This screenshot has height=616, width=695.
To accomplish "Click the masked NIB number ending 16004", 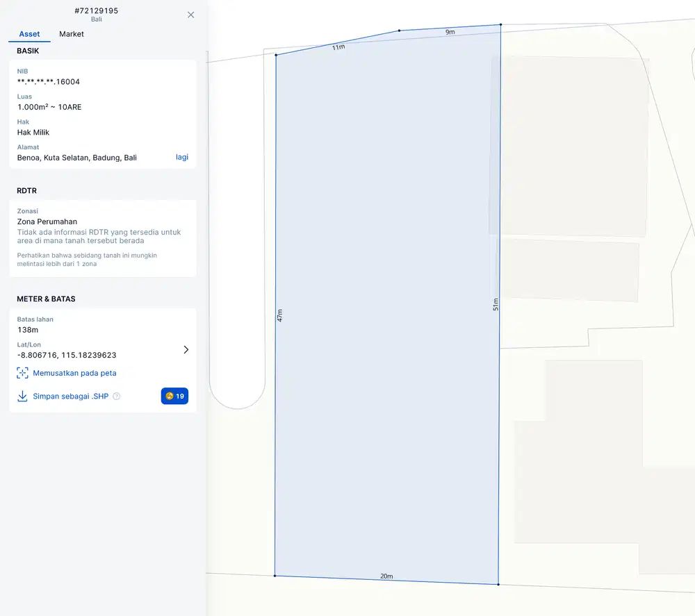I will click(49, 82).
